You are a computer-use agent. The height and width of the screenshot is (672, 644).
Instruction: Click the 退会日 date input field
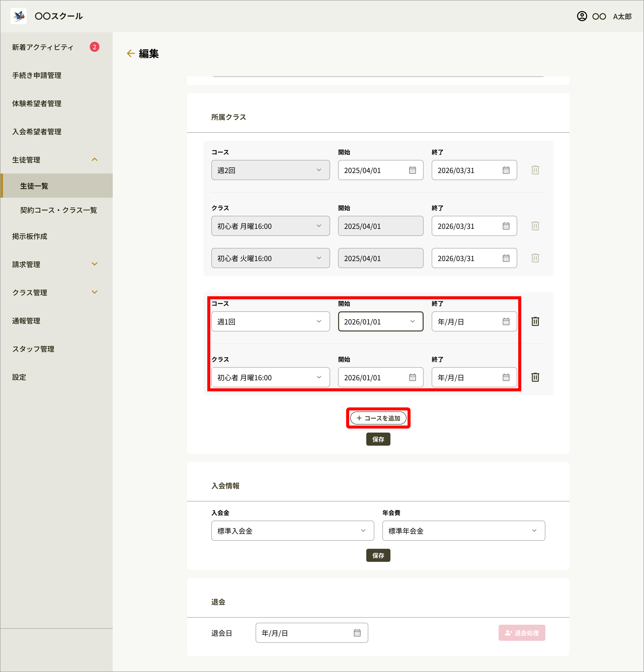click(312, 633)
